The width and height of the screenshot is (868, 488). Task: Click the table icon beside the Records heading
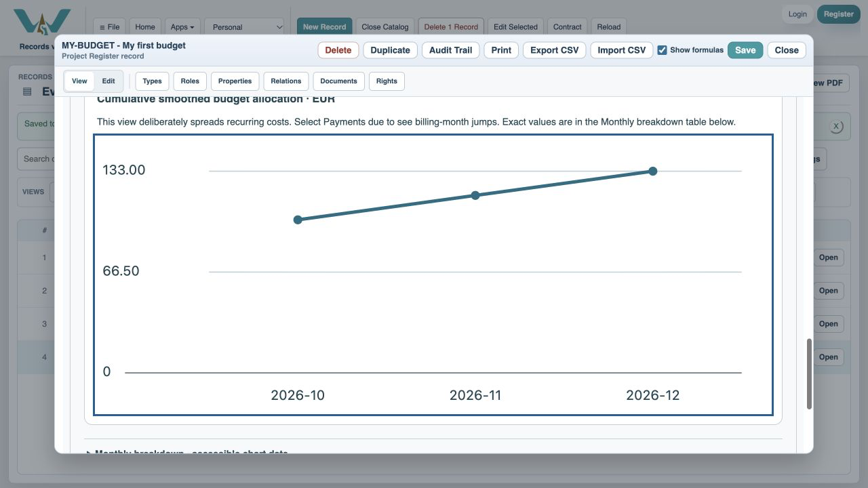point(28,91)
